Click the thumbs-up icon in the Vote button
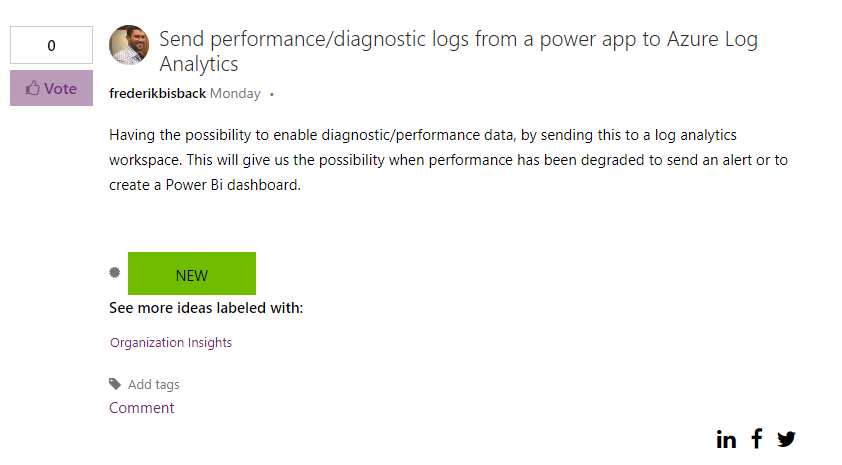This screenshot has width=842, height=465. coord(33,88)
